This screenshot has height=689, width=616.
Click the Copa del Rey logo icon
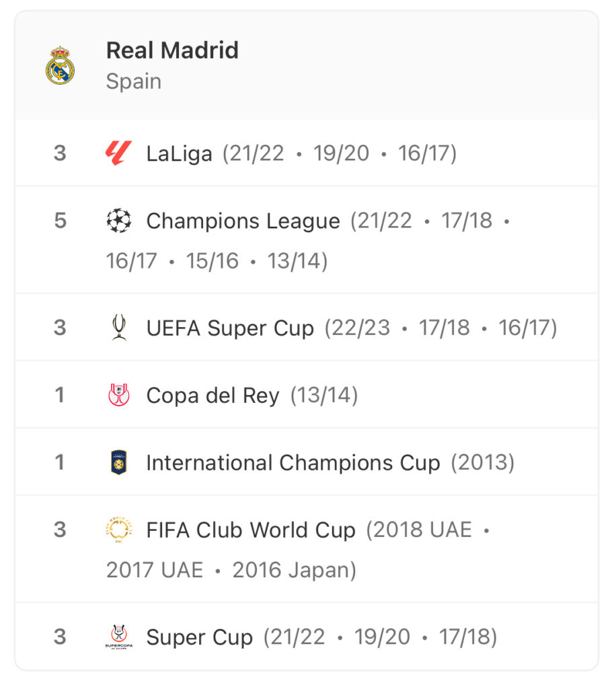click(x=119, y=394)
